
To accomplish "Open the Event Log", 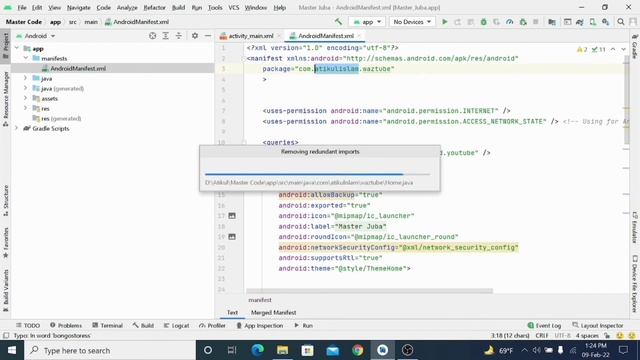I will coord(544,325).
